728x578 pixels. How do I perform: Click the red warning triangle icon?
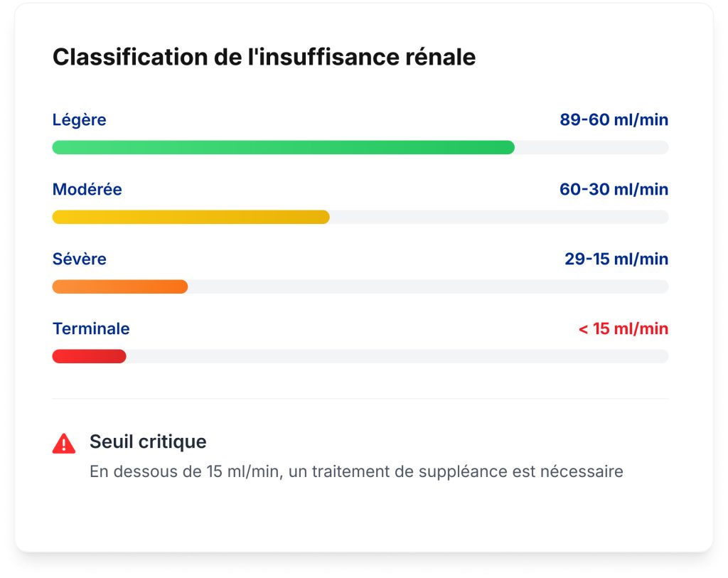point(64,443)
